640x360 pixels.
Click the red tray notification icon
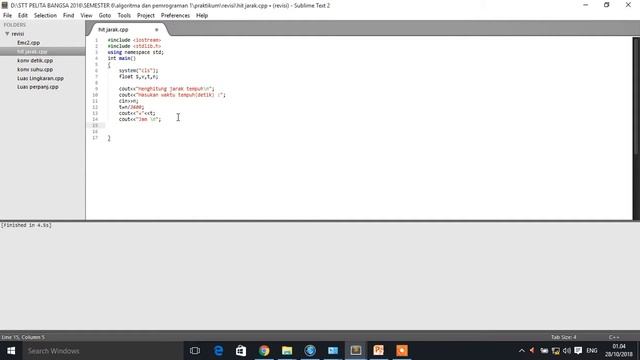coord(532,351)
